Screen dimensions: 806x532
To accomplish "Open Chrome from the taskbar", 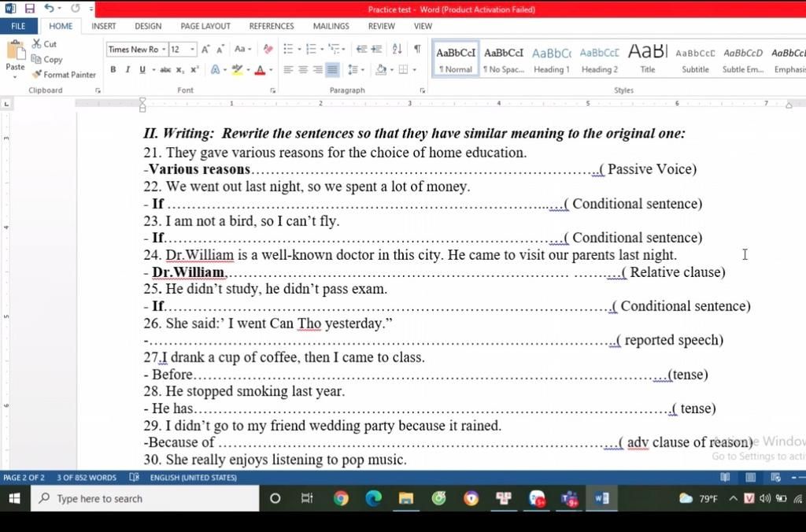I will coord(341,498).
